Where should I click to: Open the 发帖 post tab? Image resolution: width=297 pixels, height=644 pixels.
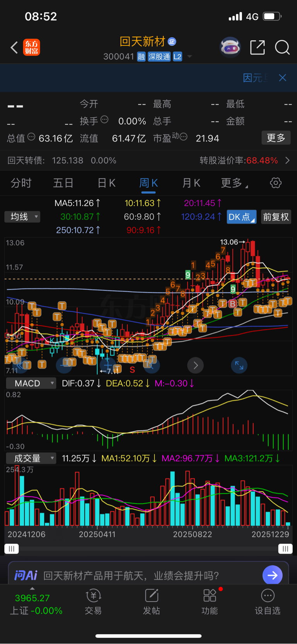tap(152, 602)
